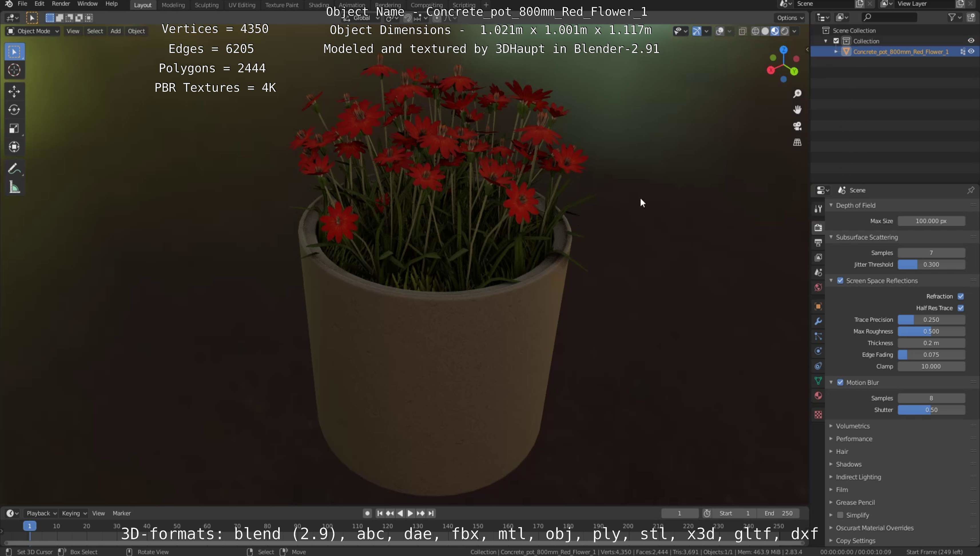Open the timeline Marker menu
980x556 pixels.
click(122, 513)
